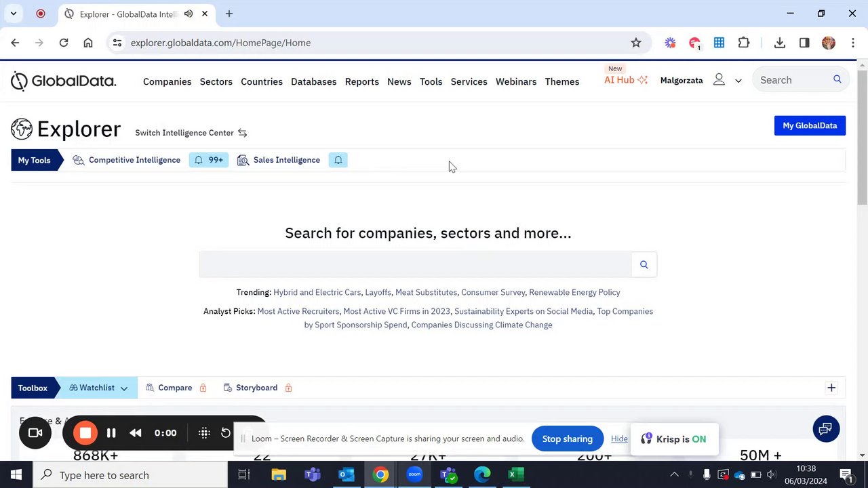
Task: Open the Countries menu
Action: pos(262,81)
